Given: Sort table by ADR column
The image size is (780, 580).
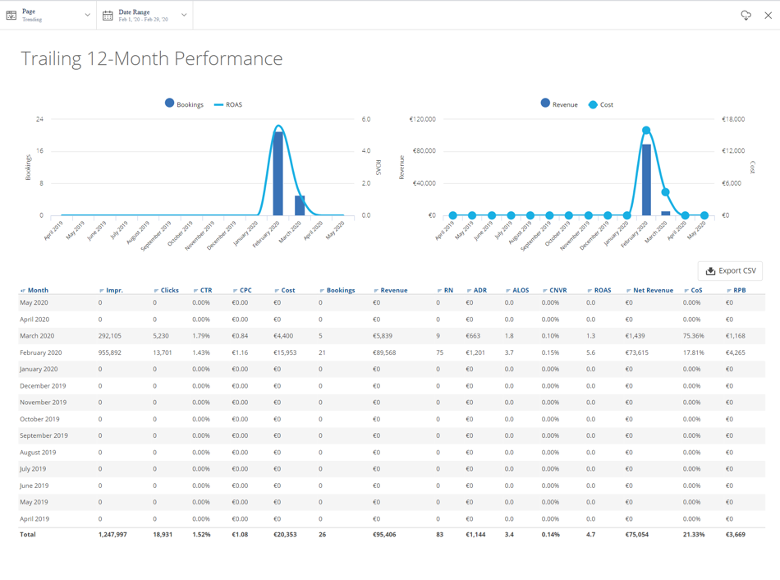Looking at the screenshot, I should click(x=477, y=290).
